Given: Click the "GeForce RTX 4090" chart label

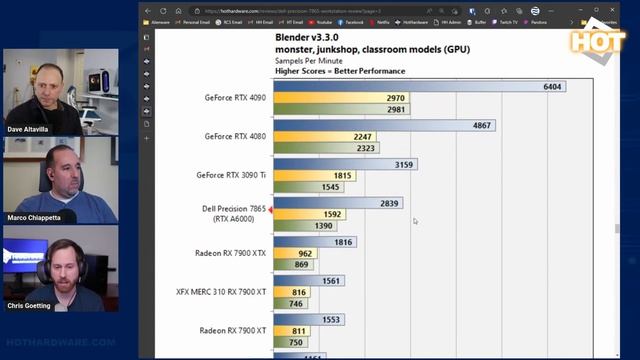Looking at the screenshot, I should pos(235,98).
